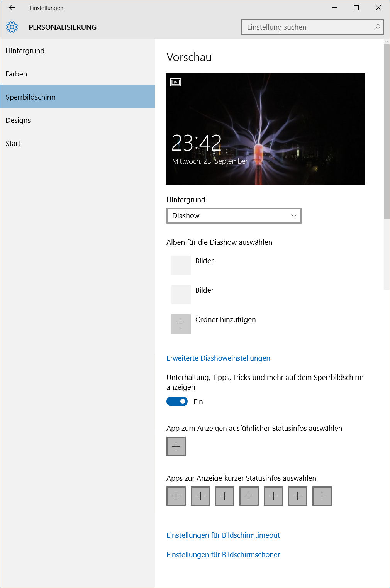390x588 pixels.
Task: Click the fourth short status app plus tile
Action: click(x=249, y=496)
